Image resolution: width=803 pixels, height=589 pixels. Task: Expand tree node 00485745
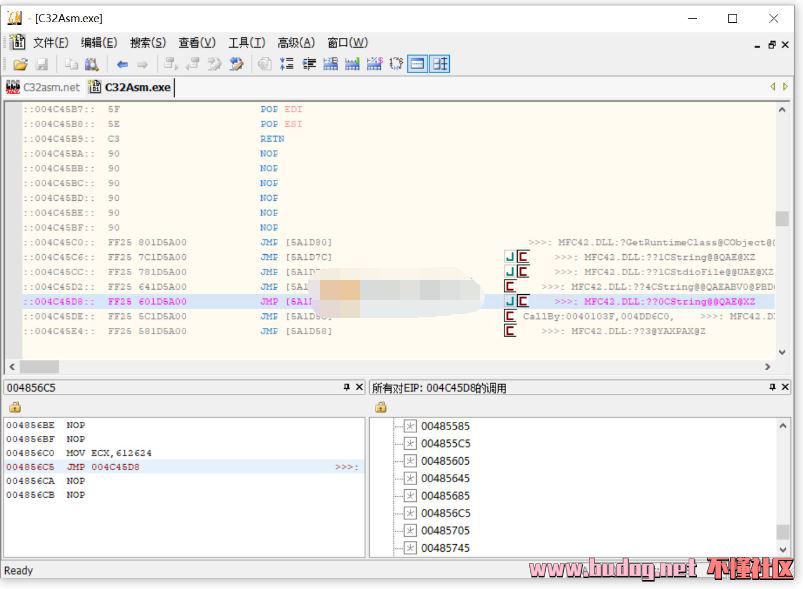(410, 548)
